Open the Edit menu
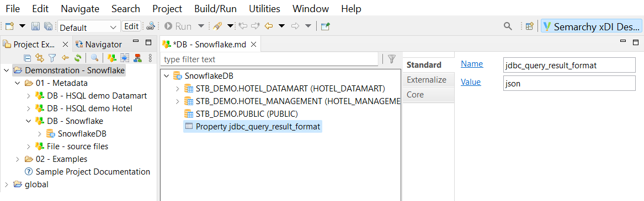The height and width of the screenshot is (201, 644). pos(40,9)
